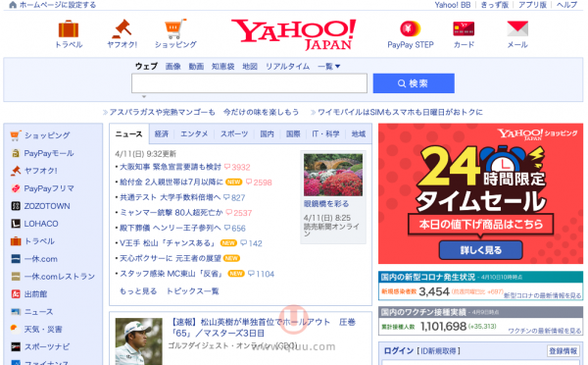Open sidebar ZOZOTOWN icon
This screenshot has height=365, width=588.
pyautogui.click(x=16, y=206)
